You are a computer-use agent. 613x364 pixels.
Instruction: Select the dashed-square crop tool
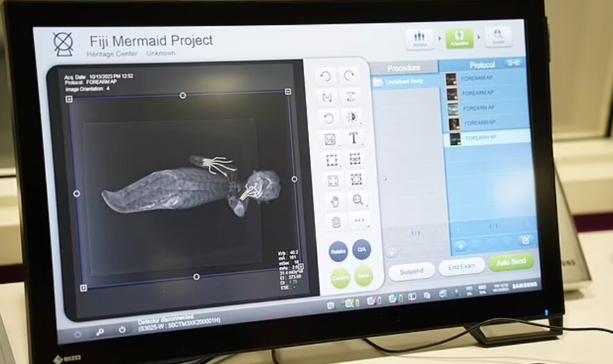[x=332, y=159]
